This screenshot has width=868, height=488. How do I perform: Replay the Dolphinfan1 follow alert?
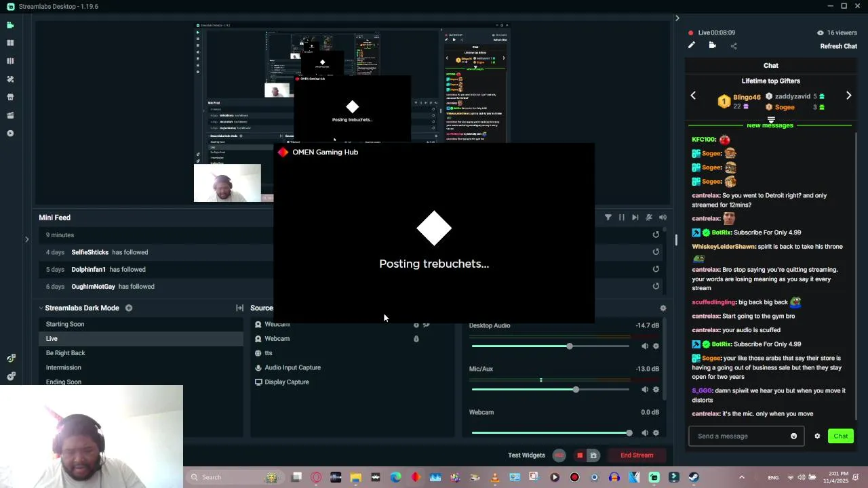click(656, 269)
